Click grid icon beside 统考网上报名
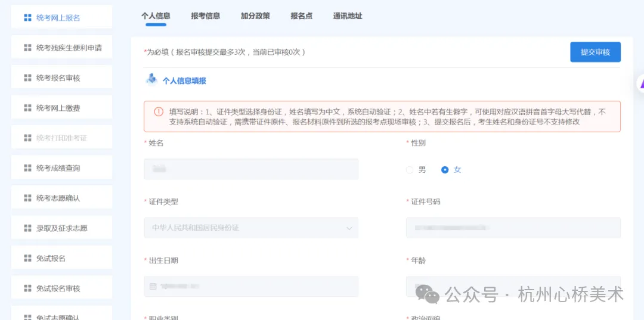This screenshot has height=320, width=644. pos(27,18)
